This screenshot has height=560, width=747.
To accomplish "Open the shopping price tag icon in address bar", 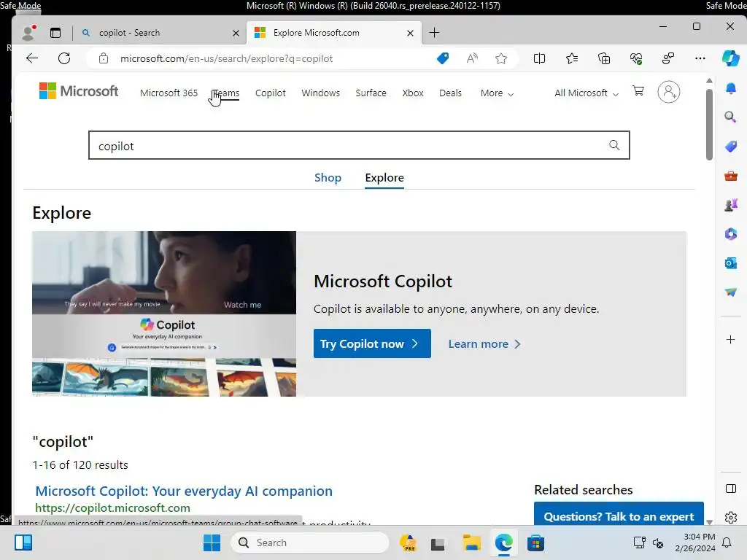I will tap(443, 58).
